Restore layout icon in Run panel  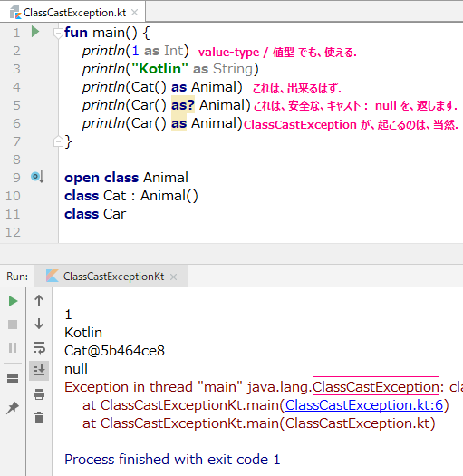click(x=13, y=378)
